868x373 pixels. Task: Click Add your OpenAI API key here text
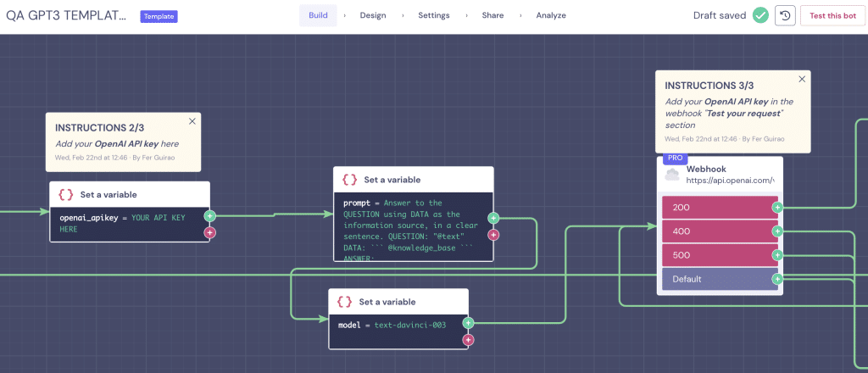coord(117,144)
